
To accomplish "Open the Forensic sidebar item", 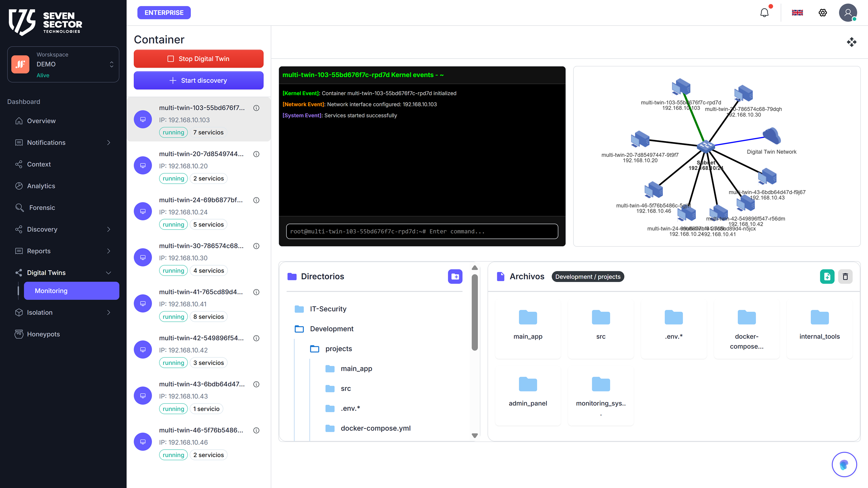I will coord(42,207).
